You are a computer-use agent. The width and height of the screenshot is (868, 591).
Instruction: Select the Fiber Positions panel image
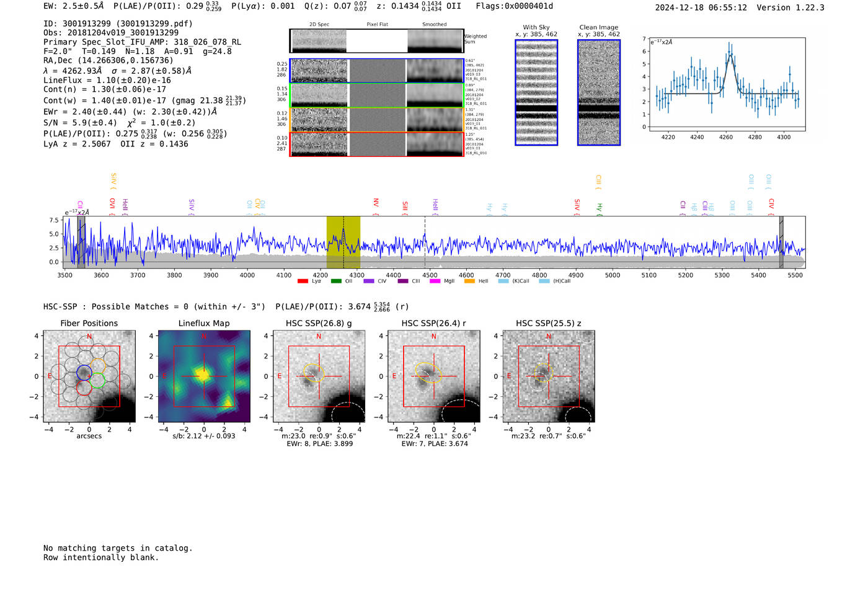[x=89, y=376]
